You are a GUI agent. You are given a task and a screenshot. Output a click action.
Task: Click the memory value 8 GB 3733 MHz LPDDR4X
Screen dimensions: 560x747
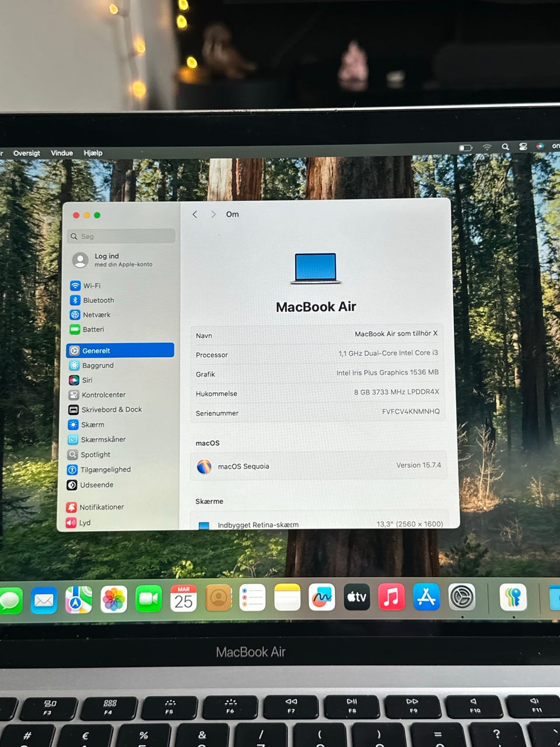coord(397,392)
